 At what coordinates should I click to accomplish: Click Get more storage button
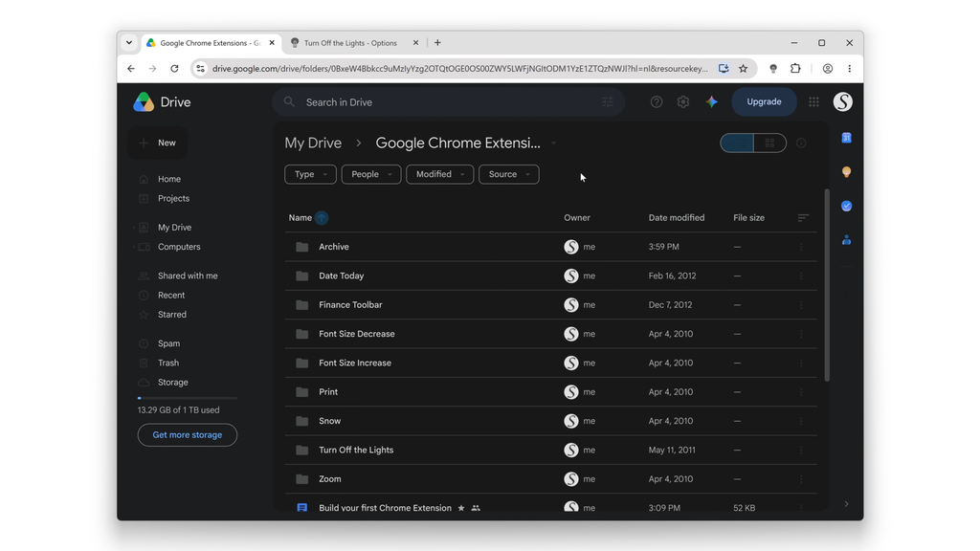[188, 435]
